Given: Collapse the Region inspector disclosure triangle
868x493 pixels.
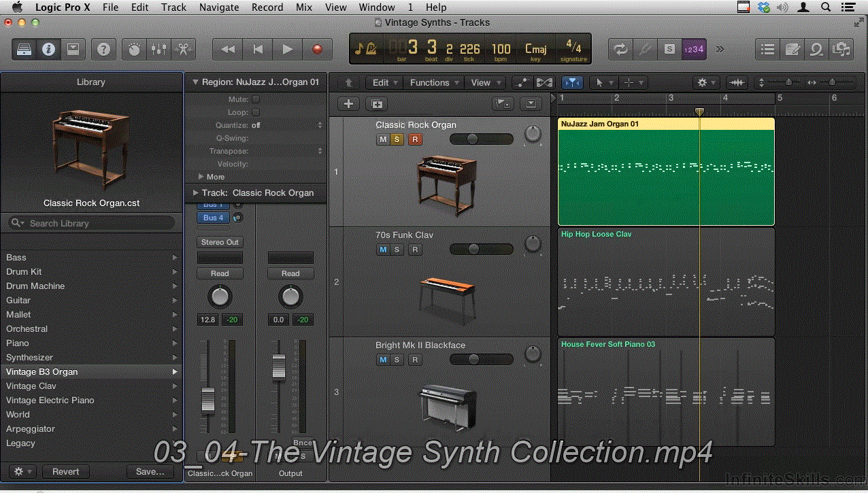Looking at the screenshot, I should (x=196, y=82).
